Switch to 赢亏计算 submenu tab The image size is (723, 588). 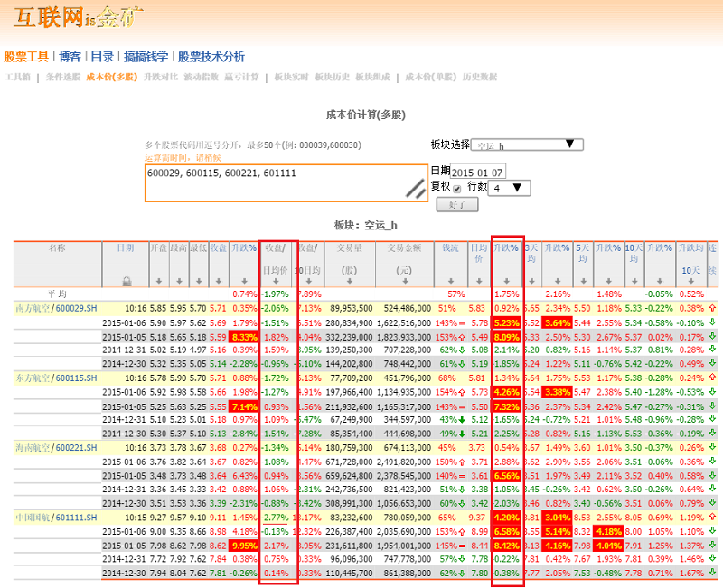coord(241,77)
